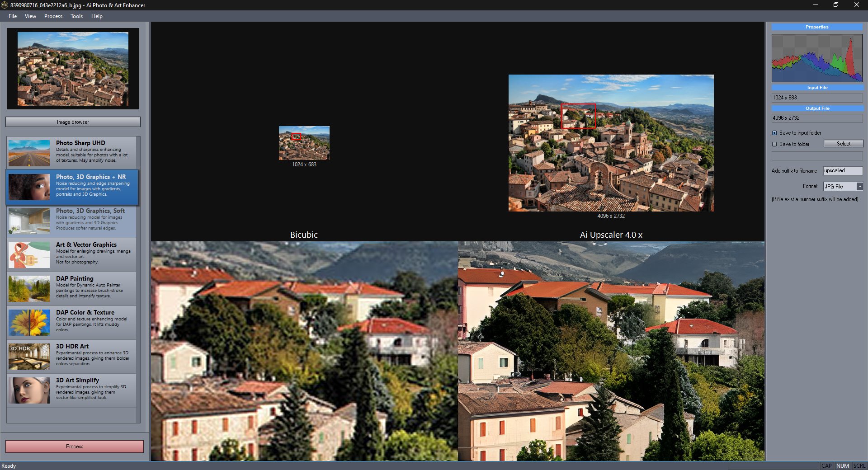
Task: Toggle the Save to folder option
Action: [774, 144]
